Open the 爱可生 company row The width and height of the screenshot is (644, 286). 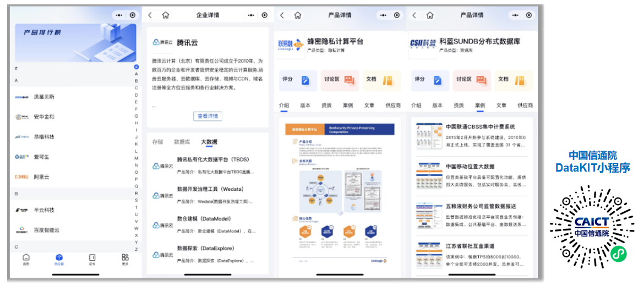pyautogui.click(x=72, y=157)
